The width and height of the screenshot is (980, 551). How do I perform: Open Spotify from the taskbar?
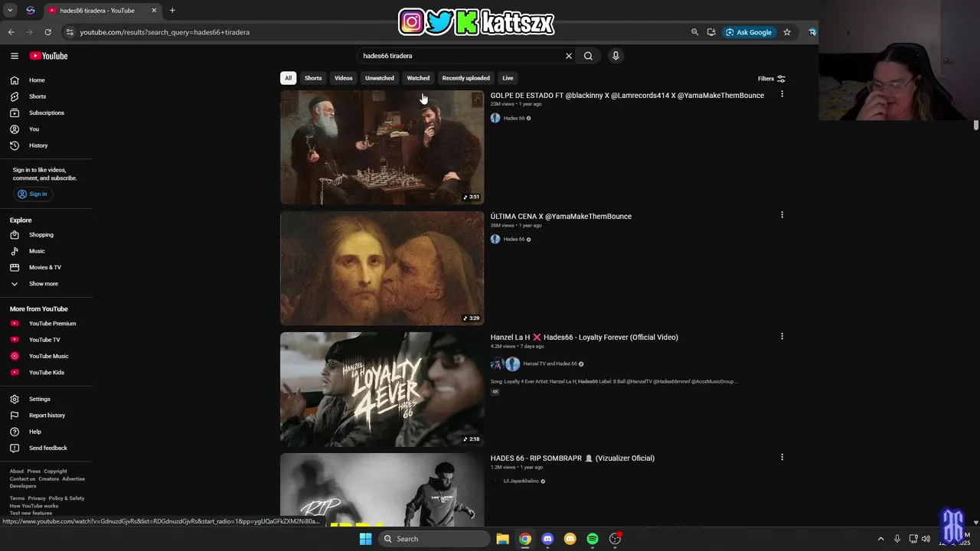(x=593, y=539)
